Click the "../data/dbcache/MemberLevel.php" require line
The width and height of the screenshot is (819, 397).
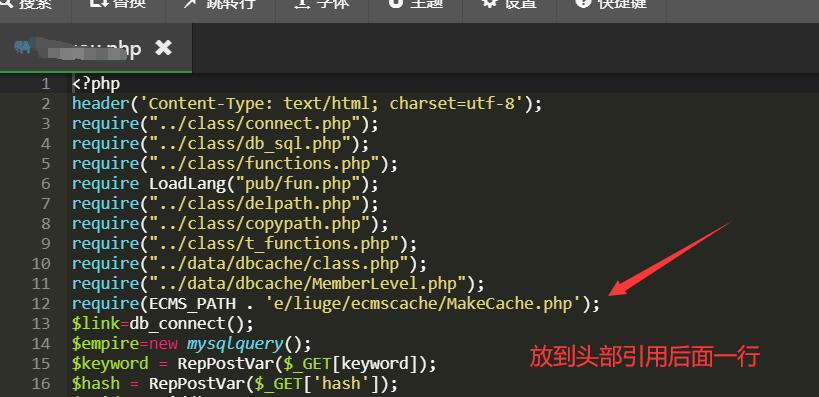(x=278, y=283)
